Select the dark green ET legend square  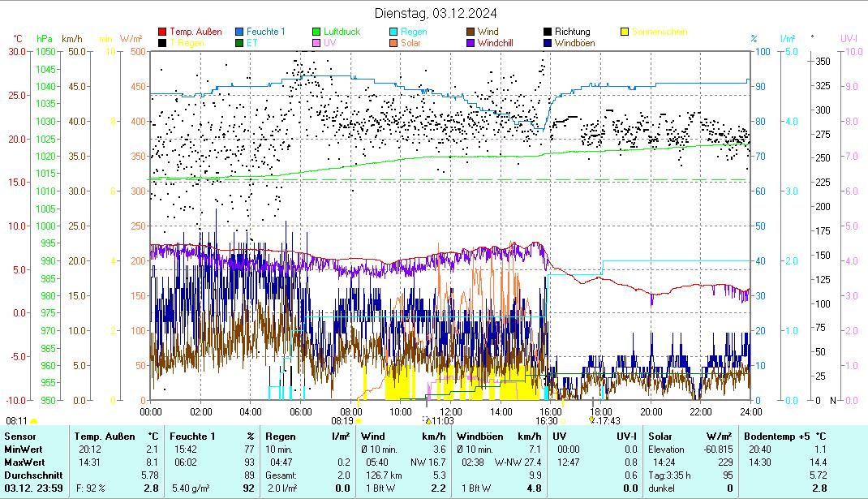click(240, 43)
